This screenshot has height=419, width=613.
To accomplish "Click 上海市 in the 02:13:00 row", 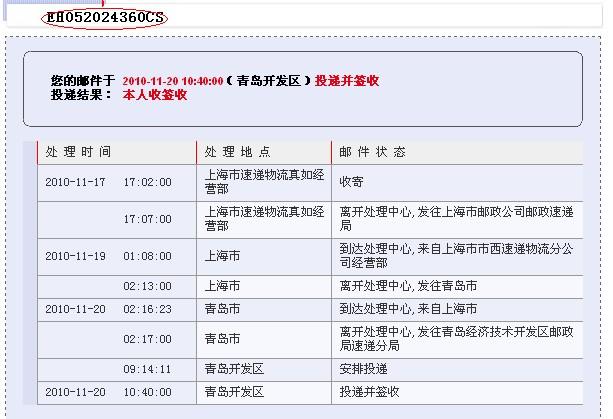I will pyautogui.click(x=222, y=286).
